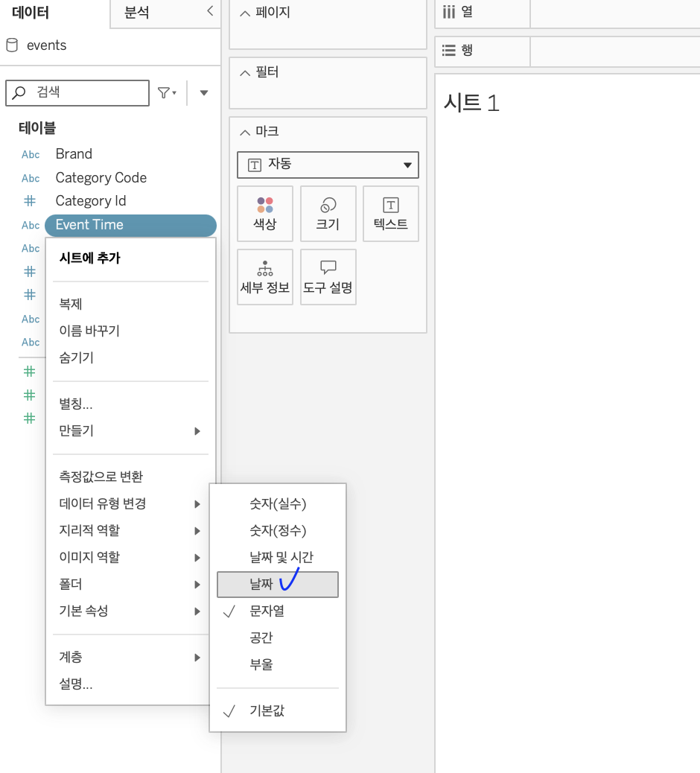Open the data pane view options arrow
The height and width of the screenshot is (773, 700).
point(203,92)
